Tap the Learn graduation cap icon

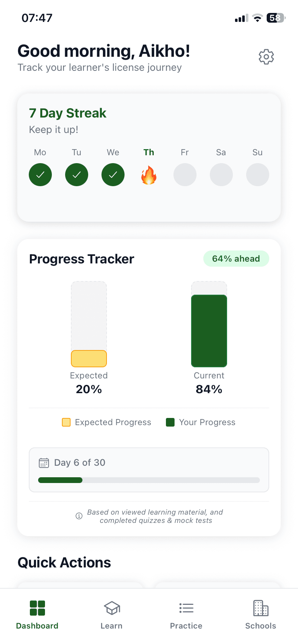[112, 608]
